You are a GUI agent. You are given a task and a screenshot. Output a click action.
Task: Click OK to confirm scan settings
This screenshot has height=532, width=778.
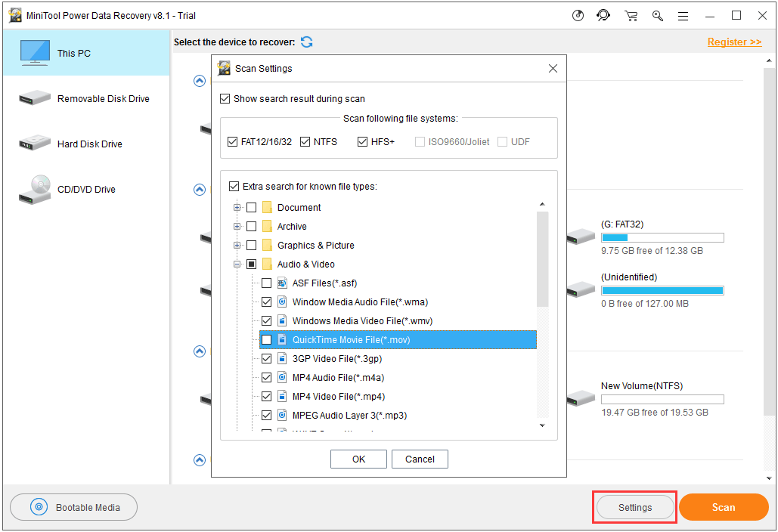(x=358, y=459)
